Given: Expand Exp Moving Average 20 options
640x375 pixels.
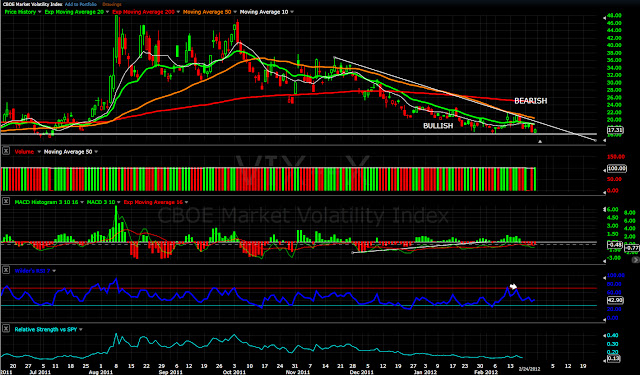Looking at the screenshot, I should point(107,12).
